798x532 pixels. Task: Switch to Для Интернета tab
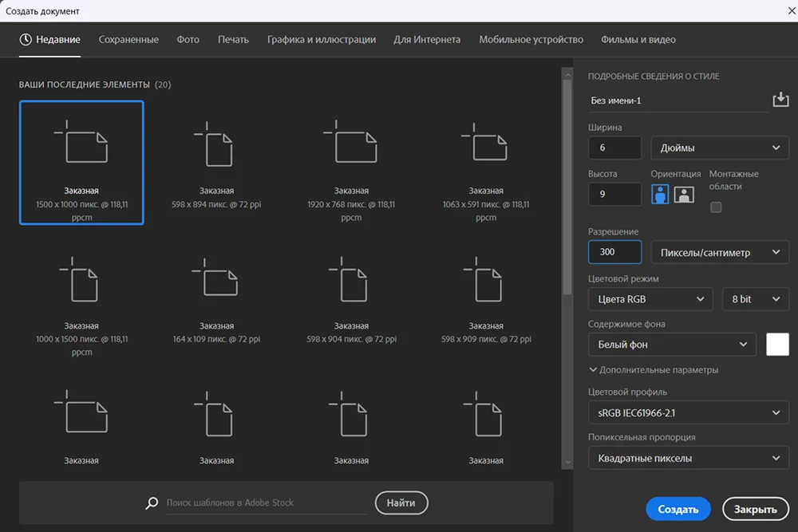coord(427,40)
